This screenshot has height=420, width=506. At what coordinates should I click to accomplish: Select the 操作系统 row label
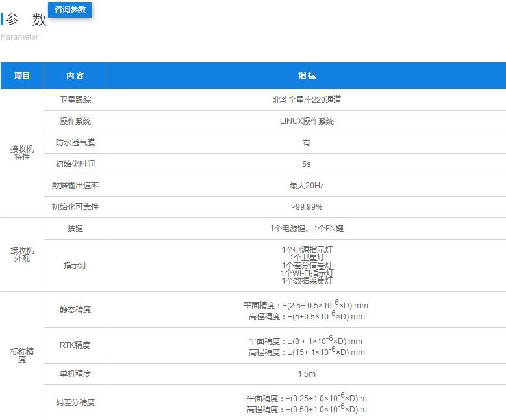[x=75, y=121]
